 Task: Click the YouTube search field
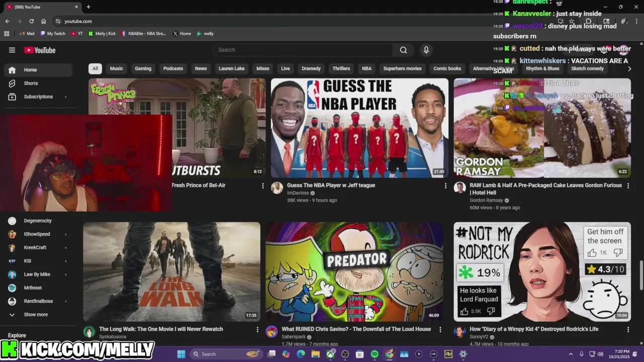pos(303,50)
